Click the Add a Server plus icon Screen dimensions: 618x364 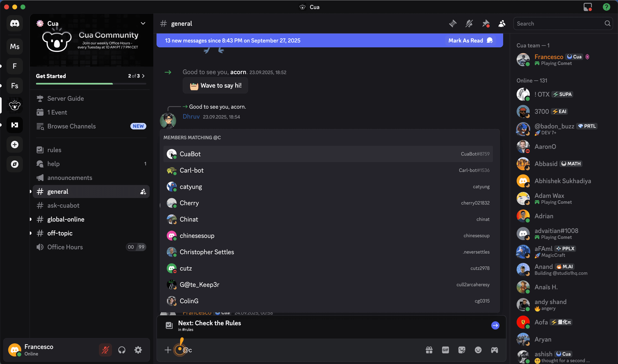[15, 145]
